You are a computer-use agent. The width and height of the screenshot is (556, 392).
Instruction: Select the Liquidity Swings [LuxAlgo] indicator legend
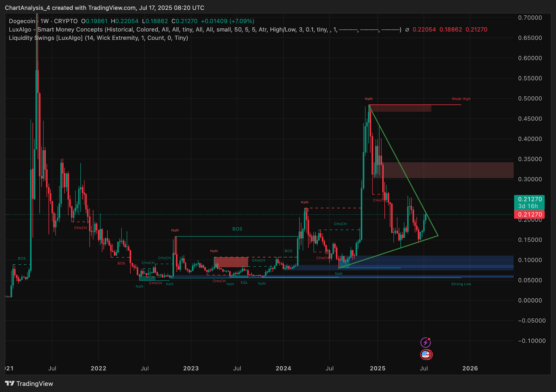[x=98, y=38]
